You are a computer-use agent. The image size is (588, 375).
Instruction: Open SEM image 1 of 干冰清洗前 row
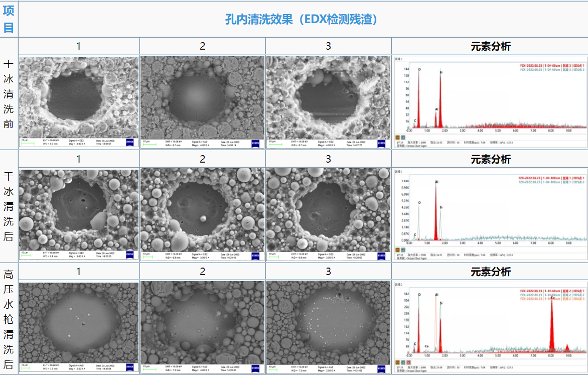pos(79,95)
